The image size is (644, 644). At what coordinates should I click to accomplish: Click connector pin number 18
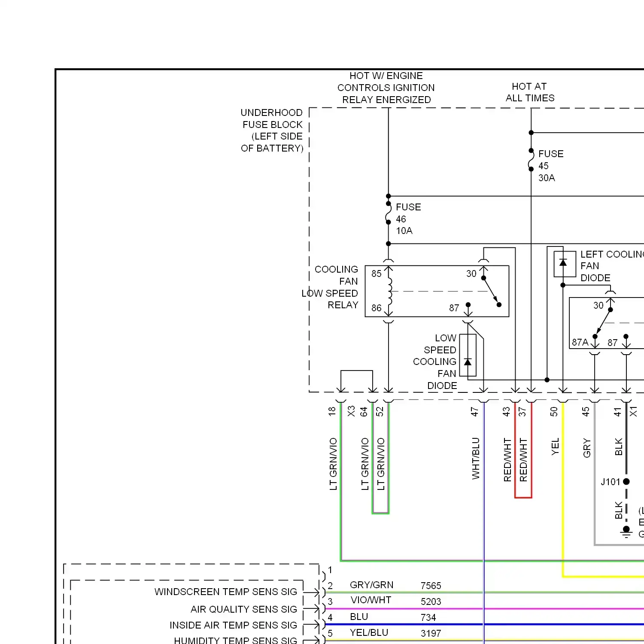tap(332, 411)
